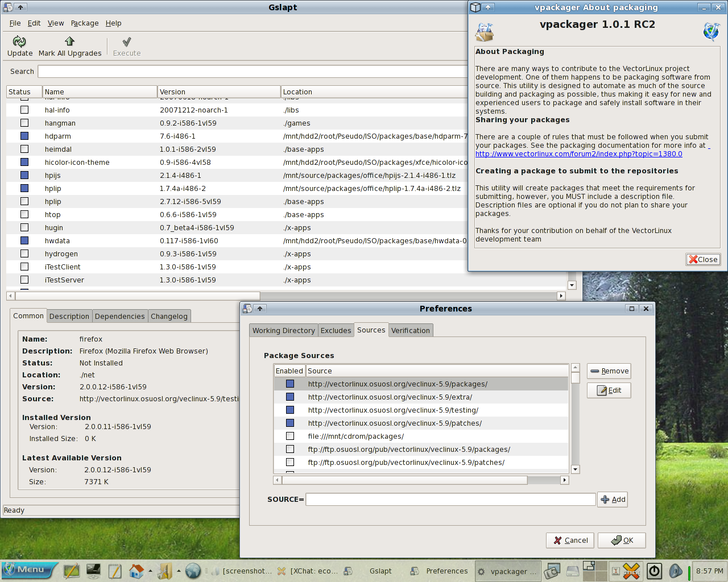The width and height of the screenshot is (728, 582).
Task: Click Remove button in Preferences
Action: (x=609, y=371)
